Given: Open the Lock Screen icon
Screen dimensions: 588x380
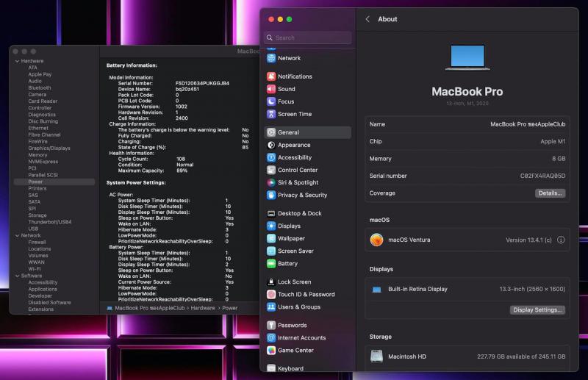Looking at the screenshot, I should (271, 282).
